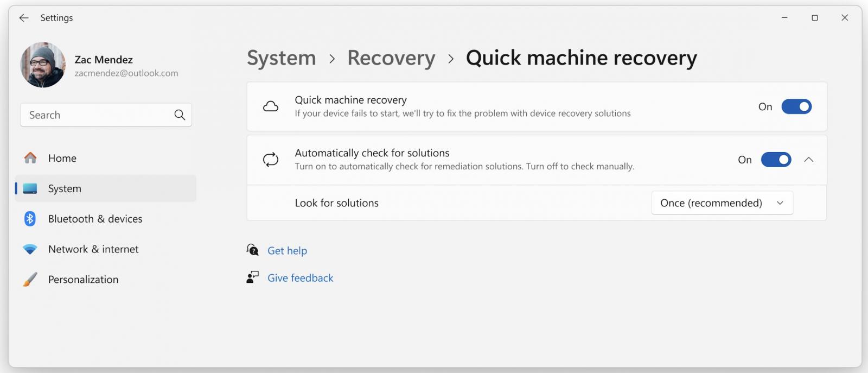
Task: Turn off Quick machine recovery toggle
Action: [796, 106]
